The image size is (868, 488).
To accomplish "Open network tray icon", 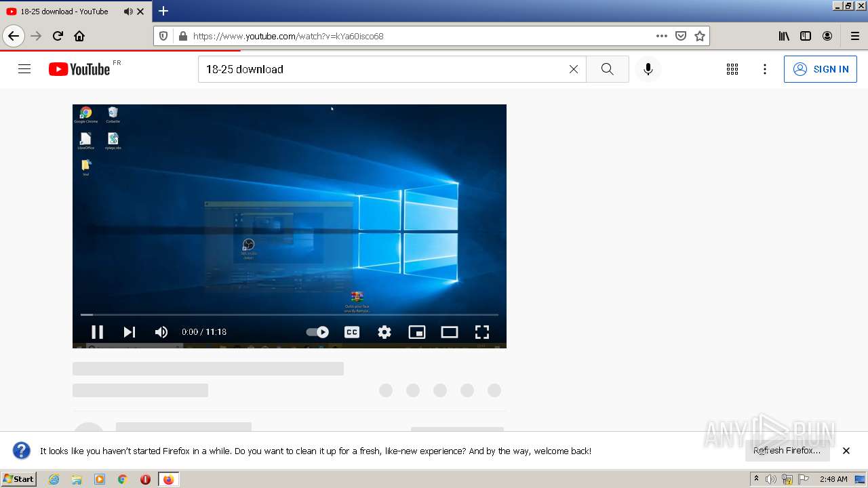I will click(x=787, y=479).
